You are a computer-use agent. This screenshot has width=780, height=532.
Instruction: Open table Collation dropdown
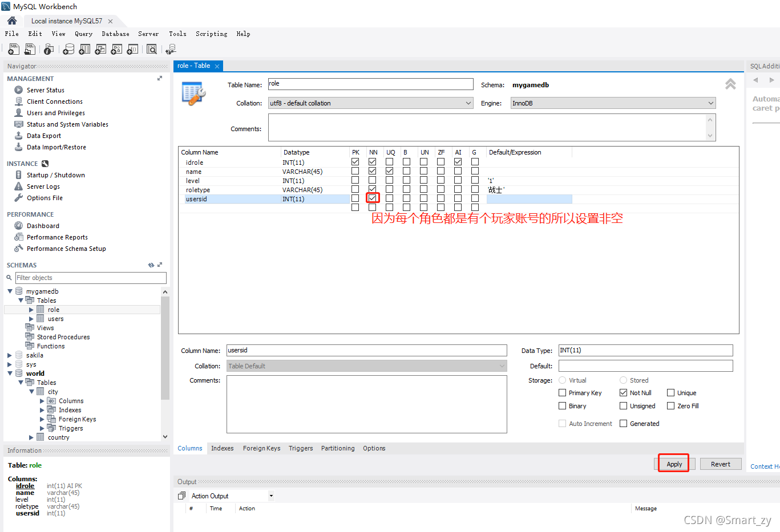click(x=371, y=103)
